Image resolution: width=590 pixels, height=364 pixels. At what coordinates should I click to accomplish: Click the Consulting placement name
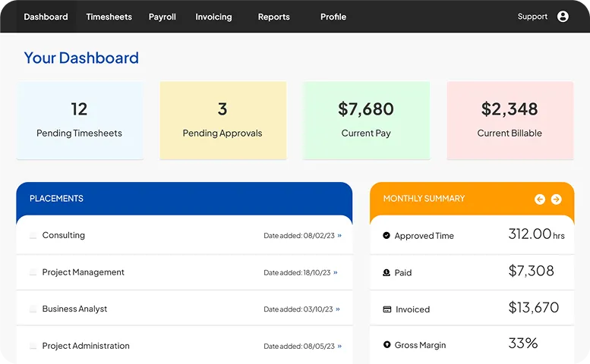coord(64,235)
